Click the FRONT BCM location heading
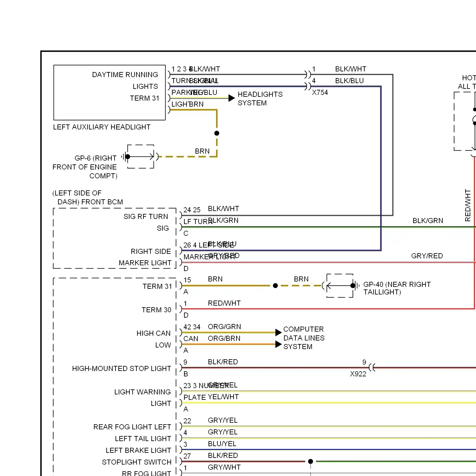The height and width of the screenshot is (476, 476). coord(88,197)
